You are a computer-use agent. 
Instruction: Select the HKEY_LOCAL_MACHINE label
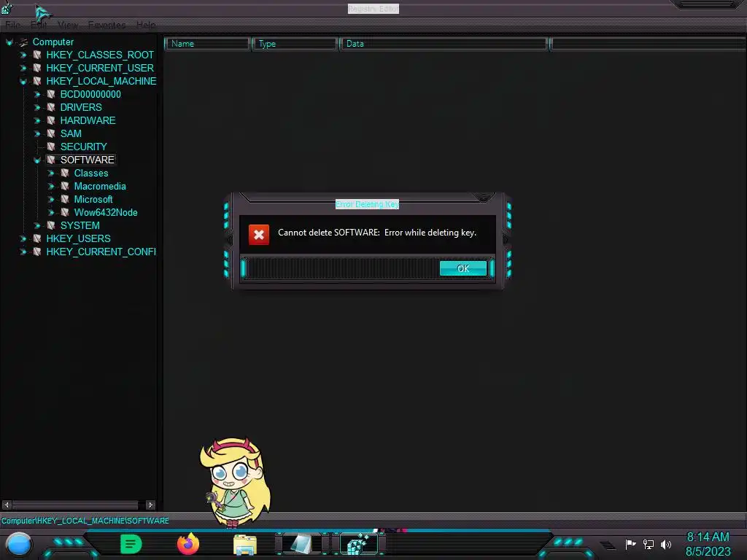tap(101, 81)
